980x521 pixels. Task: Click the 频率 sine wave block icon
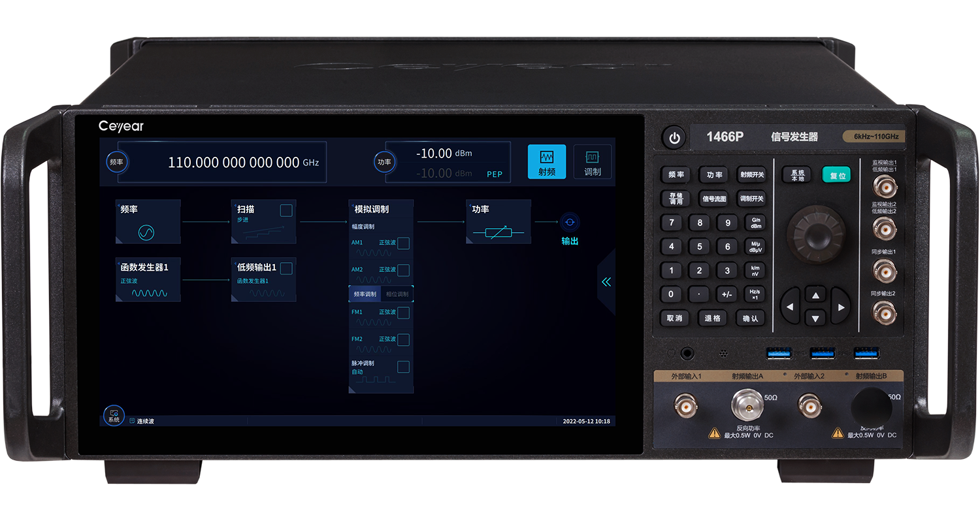coord(146,232)
